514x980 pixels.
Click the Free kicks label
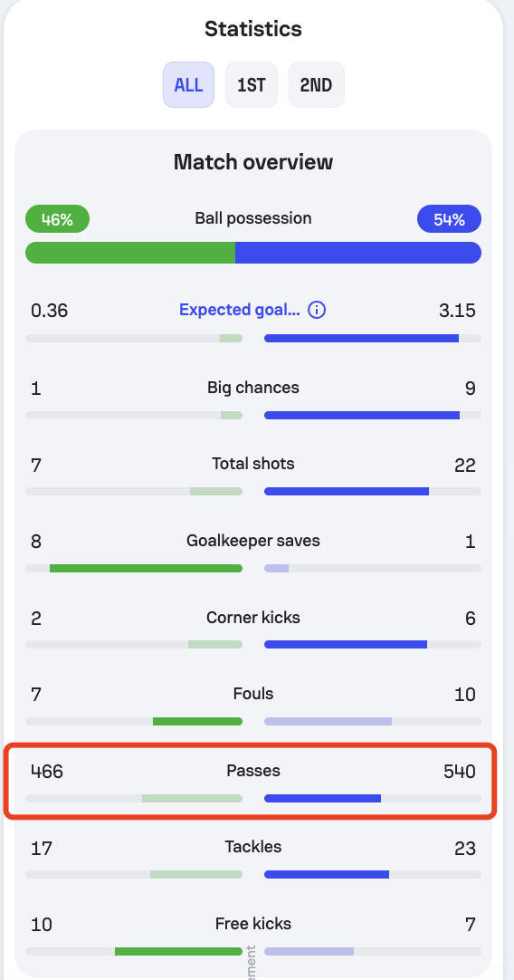pyautogui.click(x=253, y=924)
